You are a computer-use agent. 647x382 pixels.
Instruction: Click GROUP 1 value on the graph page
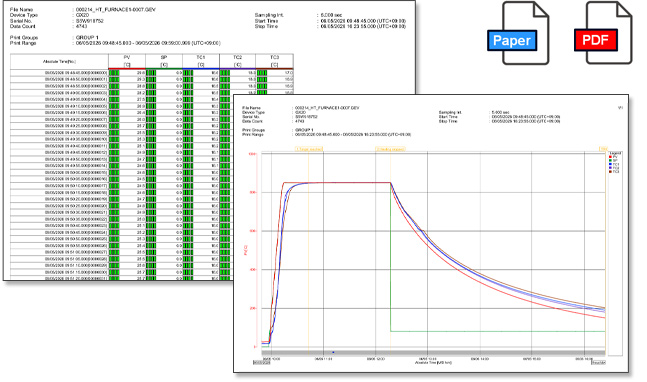tap(304, 130)
